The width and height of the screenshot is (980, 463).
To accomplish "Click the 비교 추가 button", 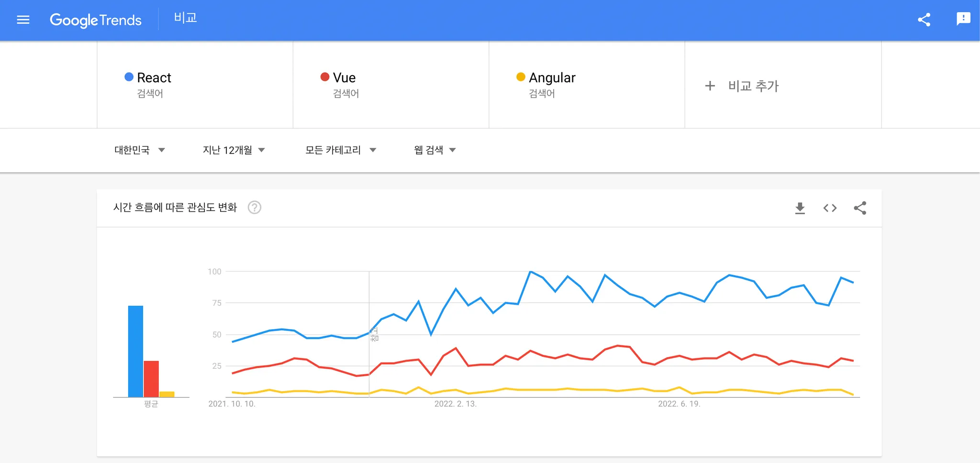I will [x=753, y=86].
